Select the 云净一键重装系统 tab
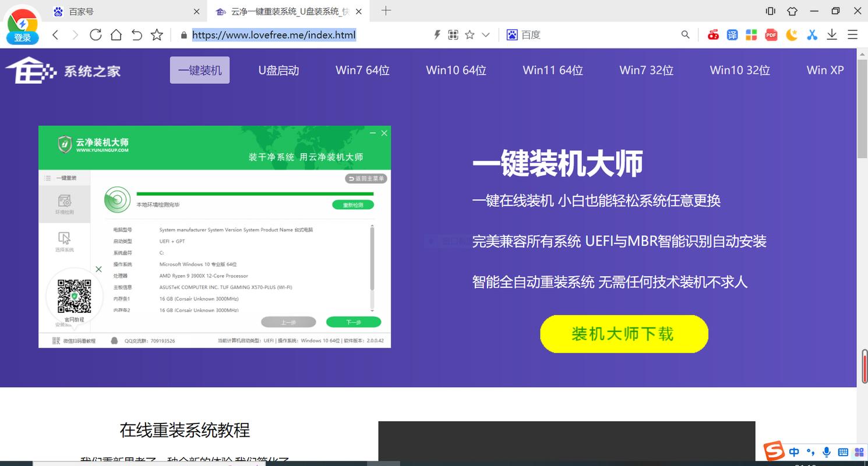Viewport: 868px width, 466px height. pos(288,11)
